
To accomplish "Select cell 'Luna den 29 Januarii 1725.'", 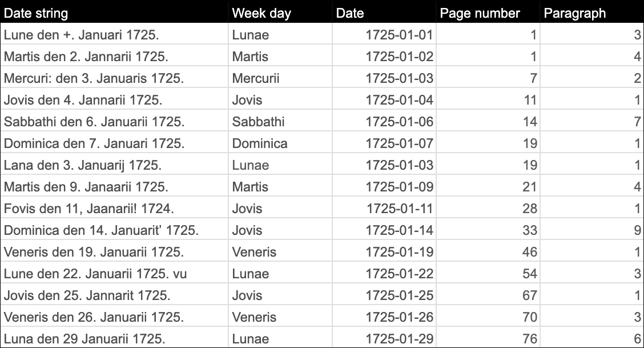I will 114,338.
